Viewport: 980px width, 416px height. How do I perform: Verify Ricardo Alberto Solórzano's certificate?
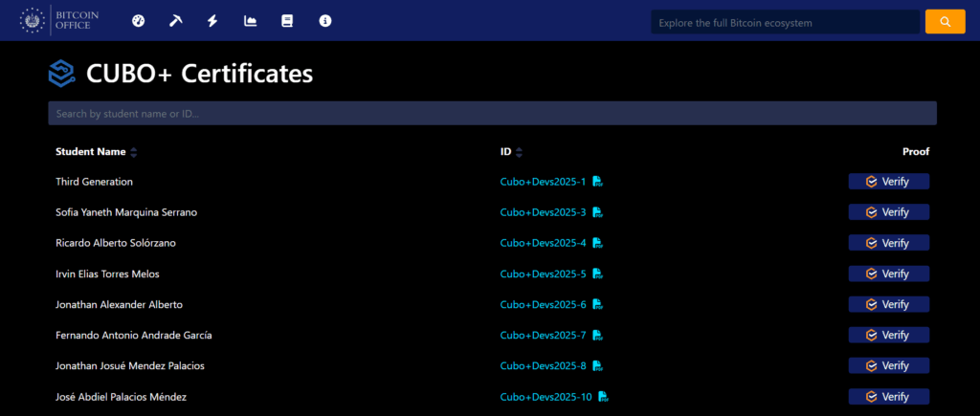click(x=888, y=243)
